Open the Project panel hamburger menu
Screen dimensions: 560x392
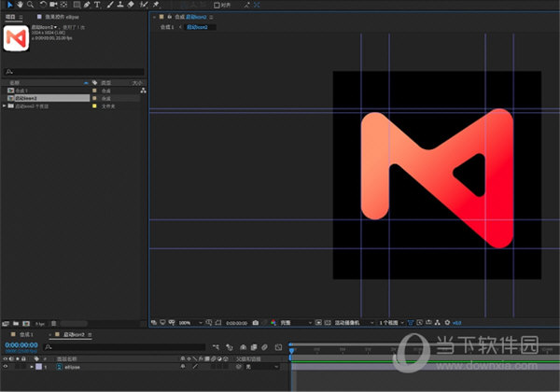[x=21, y=17]
